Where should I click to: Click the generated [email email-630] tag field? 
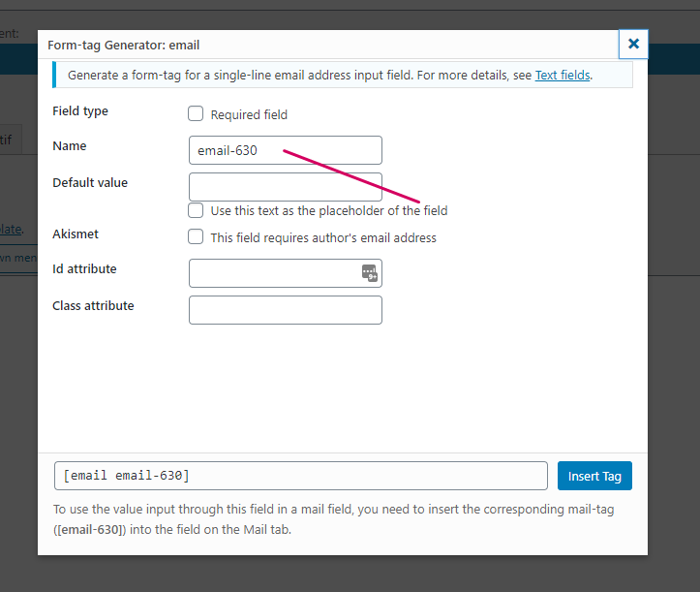300,476
